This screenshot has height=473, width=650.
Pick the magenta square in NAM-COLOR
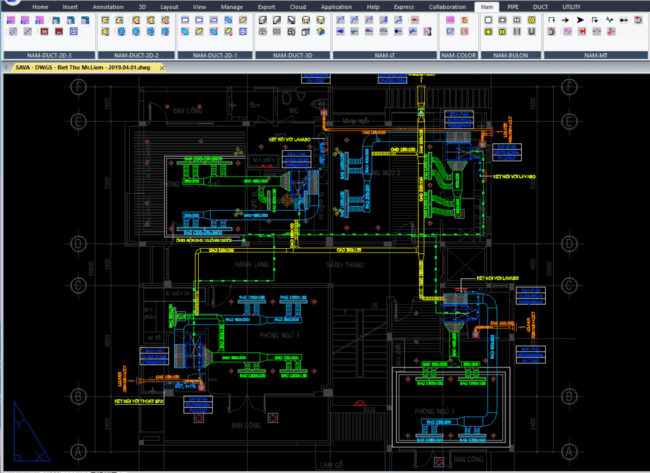pyautogui.click(x=450, y=20)
